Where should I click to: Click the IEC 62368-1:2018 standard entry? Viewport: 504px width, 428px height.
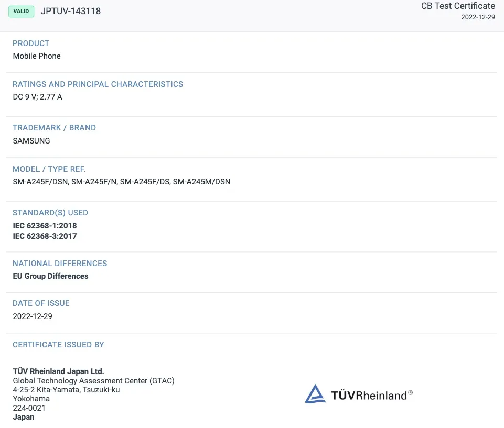tap(45, 225)
